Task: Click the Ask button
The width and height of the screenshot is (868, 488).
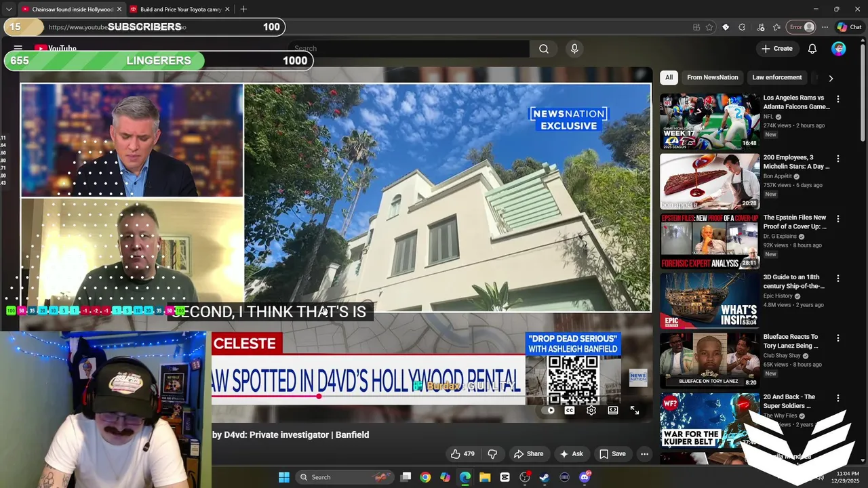Action: pyautogui.click(x=571, y=454)
